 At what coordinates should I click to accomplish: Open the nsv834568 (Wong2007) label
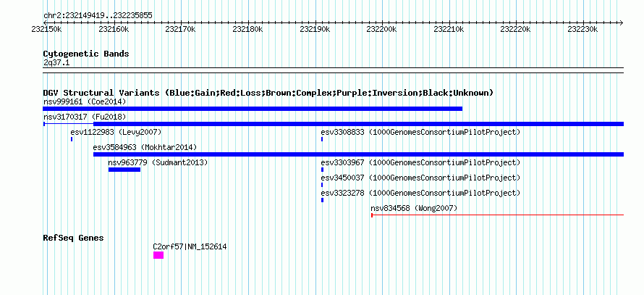(414, 208)
